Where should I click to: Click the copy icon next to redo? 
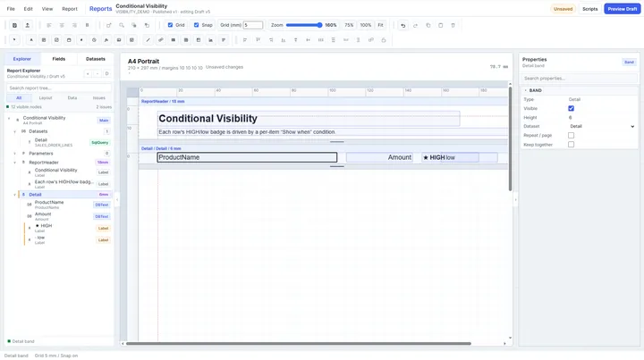(428, 25)
